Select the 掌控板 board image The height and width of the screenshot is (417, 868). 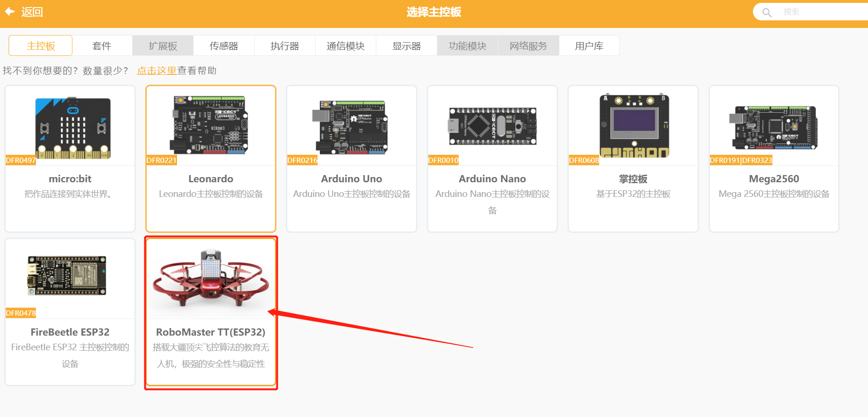click(634, 125)
